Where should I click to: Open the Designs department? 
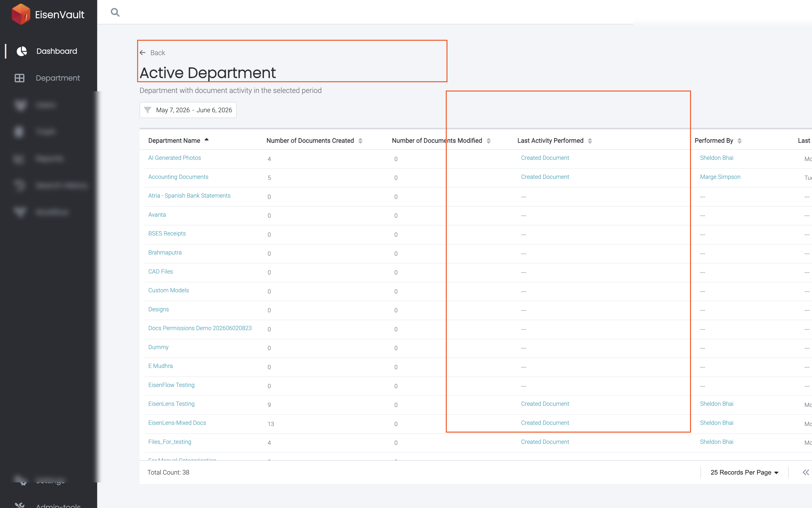point(158,309)
